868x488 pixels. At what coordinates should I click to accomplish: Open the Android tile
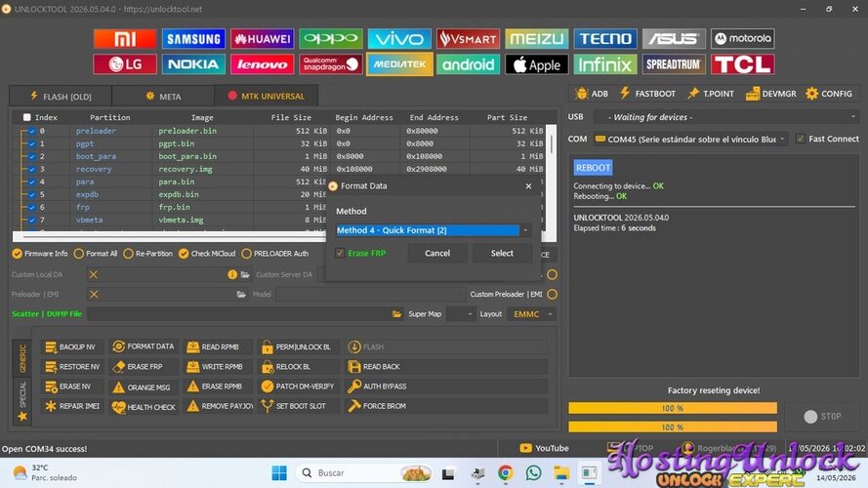469,64
